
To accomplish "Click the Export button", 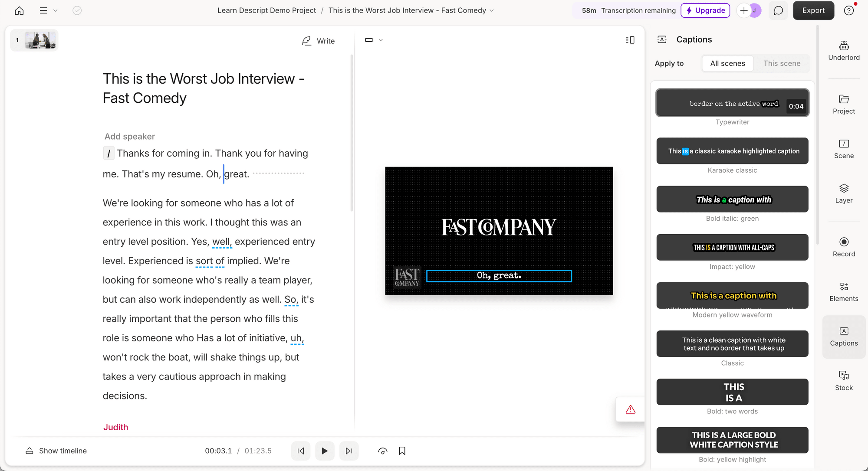I will point(813,10).
